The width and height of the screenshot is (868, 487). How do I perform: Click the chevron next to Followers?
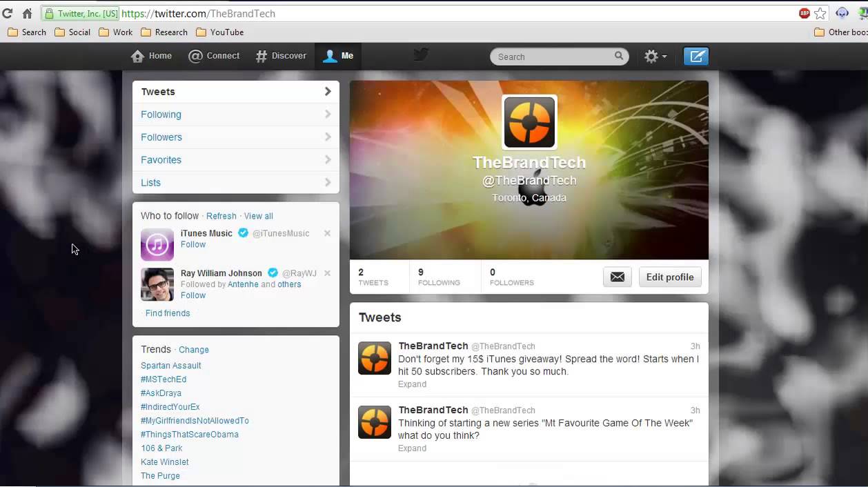(x=328, y=137)
